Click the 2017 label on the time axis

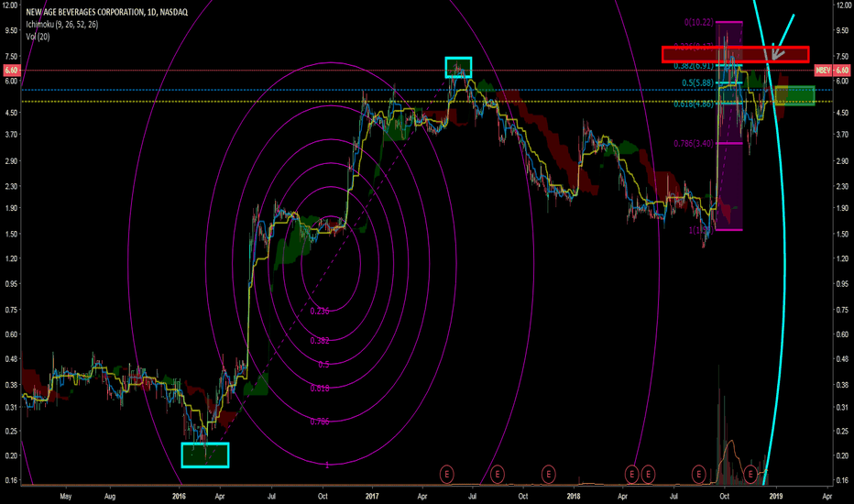pyautogui.click(x=372, y=497)
